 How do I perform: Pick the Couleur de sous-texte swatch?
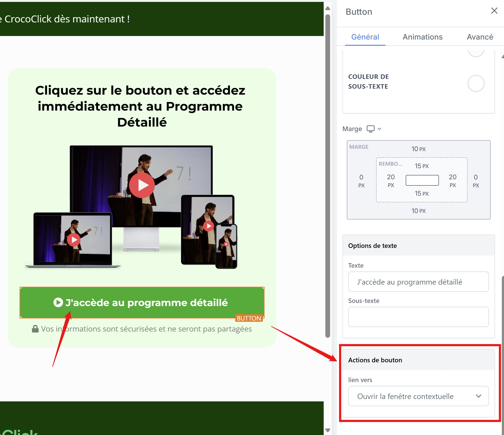(476, 83)
